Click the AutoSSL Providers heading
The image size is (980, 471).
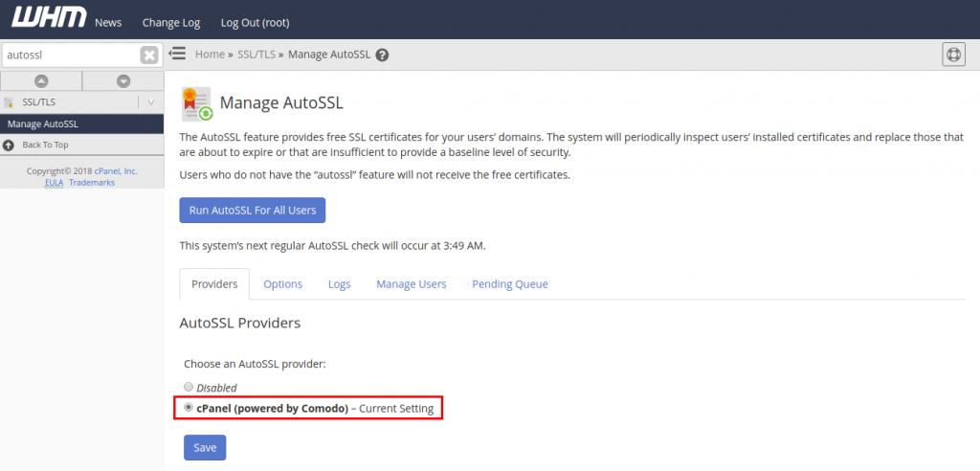click(x=240, y=324)
